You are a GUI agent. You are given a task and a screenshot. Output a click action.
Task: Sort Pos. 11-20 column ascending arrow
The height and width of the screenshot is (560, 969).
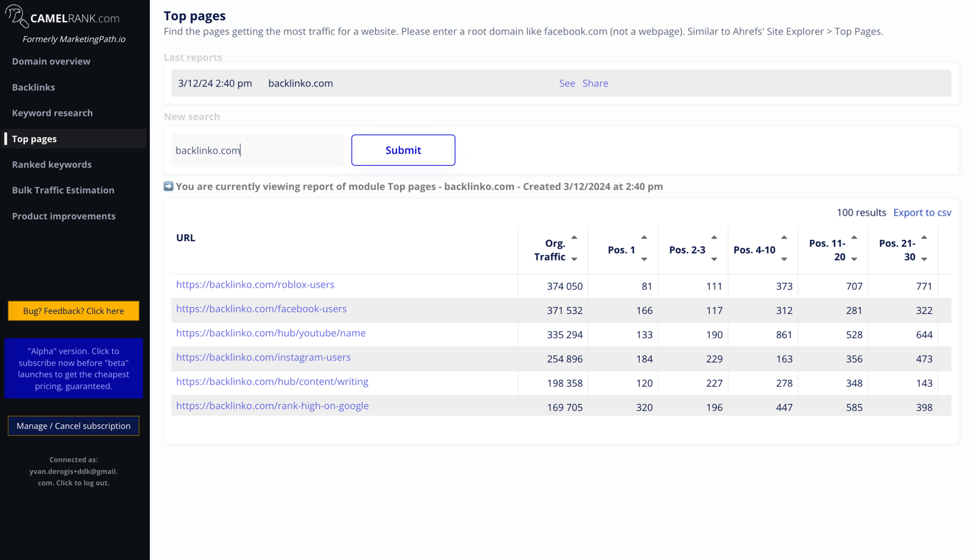[854, 238]
